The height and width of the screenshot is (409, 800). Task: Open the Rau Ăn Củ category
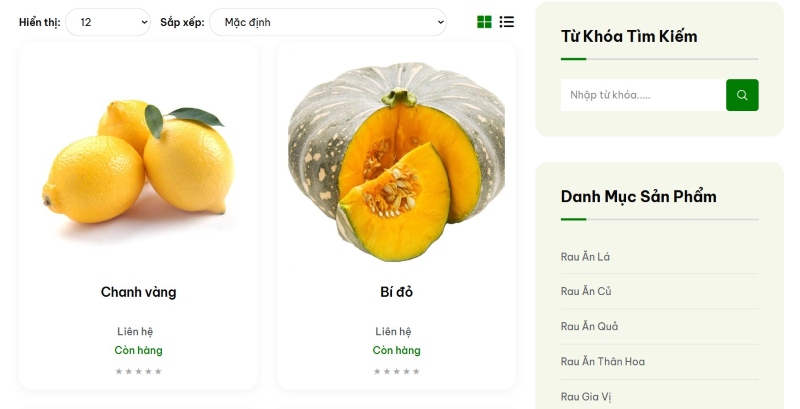(x=586, y=291)
